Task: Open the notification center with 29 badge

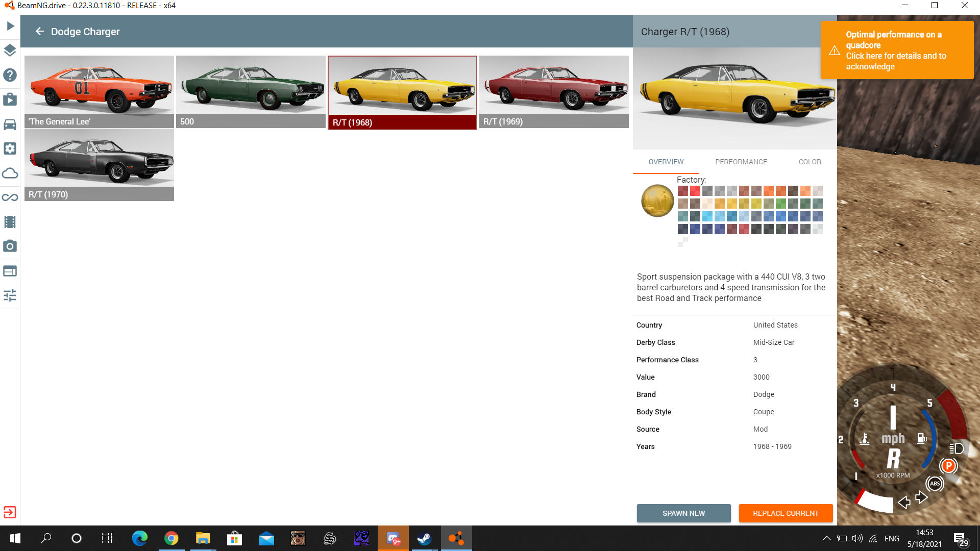Action: click(x=961, y=539)
